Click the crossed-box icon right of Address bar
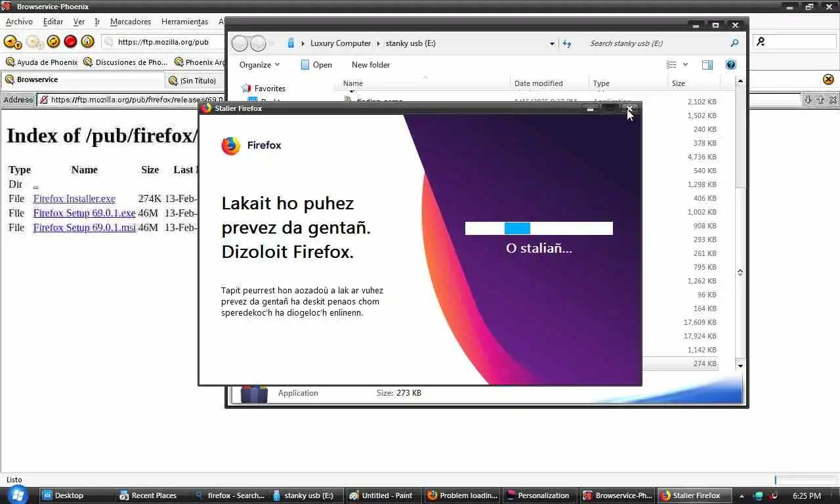840x504 pixels. tap(833, 100)
